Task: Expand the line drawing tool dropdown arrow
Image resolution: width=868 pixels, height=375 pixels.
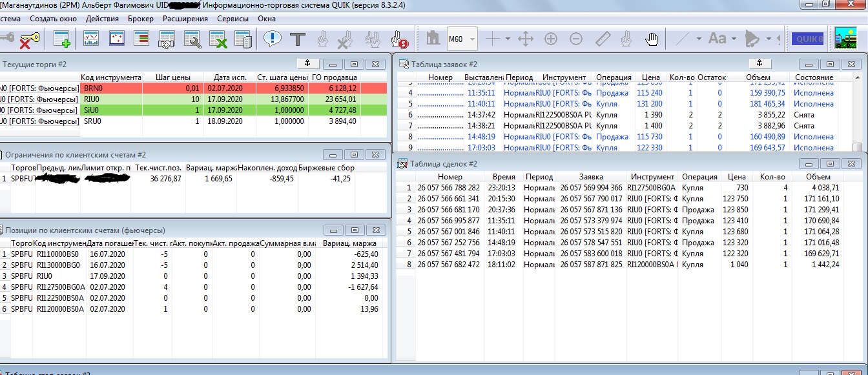Action: pos(698,39)
